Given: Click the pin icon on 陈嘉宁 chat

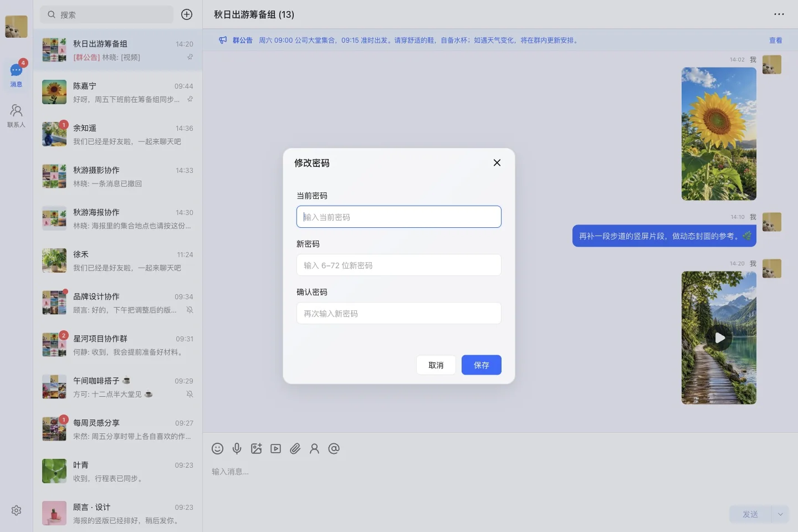Looking at the screenshot, I should [x=190, y=99].
